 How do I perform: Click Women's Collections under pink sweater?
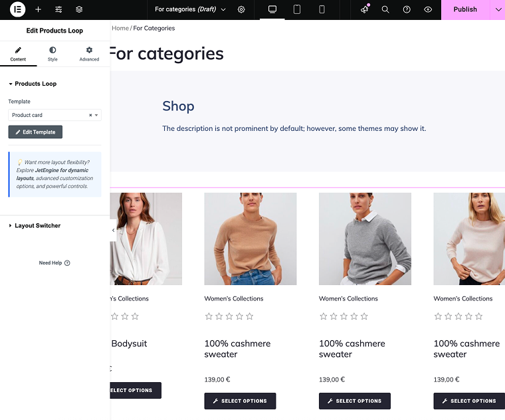click(x=463, y=298)
